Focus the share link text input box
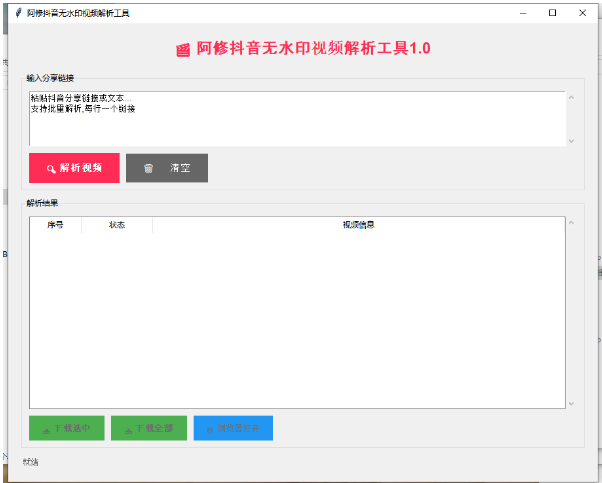The image size is (602, 483). pos(297,119)
